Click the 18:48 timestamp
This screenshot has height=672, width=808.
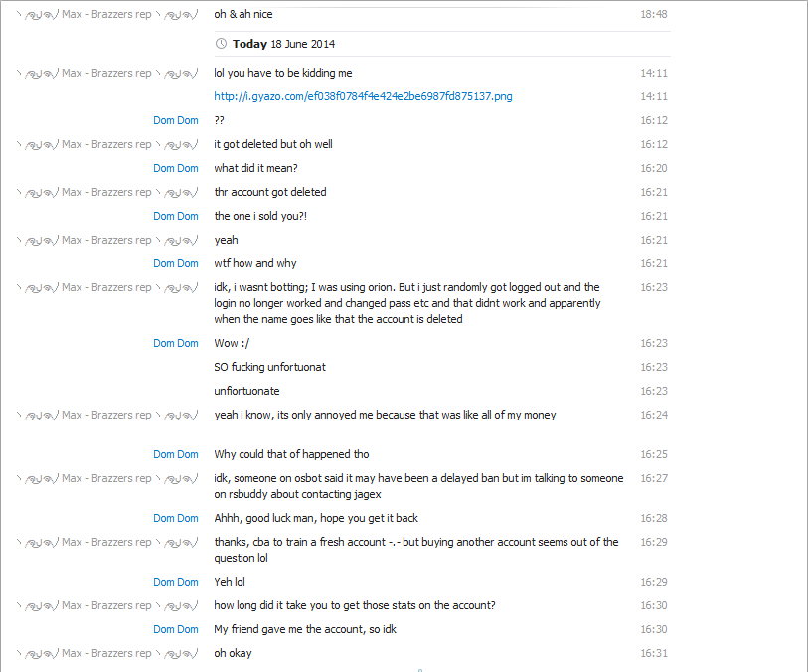[654, 14]
